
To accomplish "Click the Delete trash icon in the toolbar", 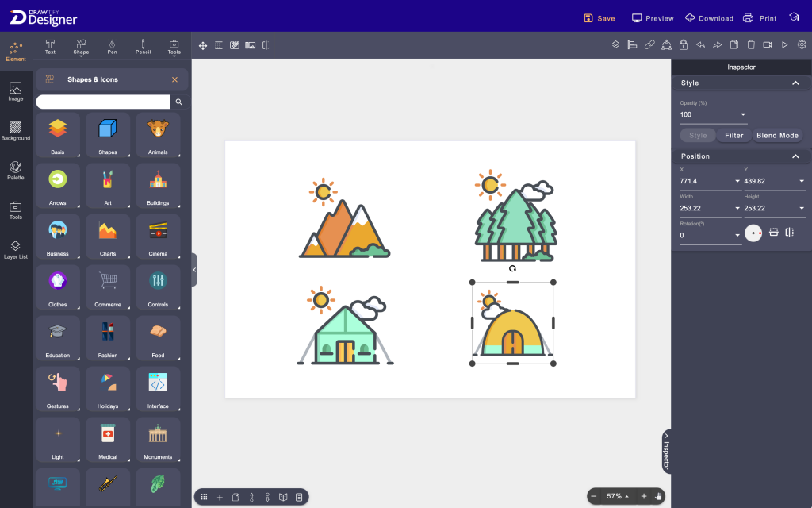I will click(751, 45).
